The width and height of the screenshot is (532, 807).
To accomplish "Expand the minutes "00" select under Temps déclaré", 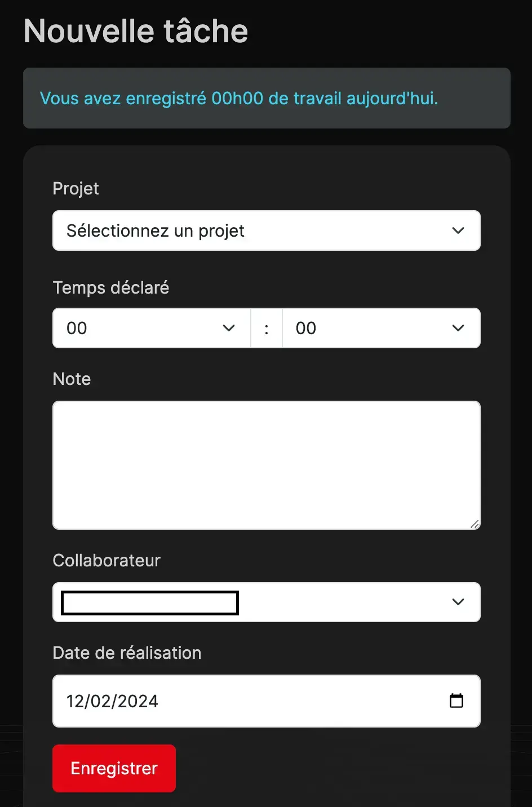I will click(x=381, y=328).
